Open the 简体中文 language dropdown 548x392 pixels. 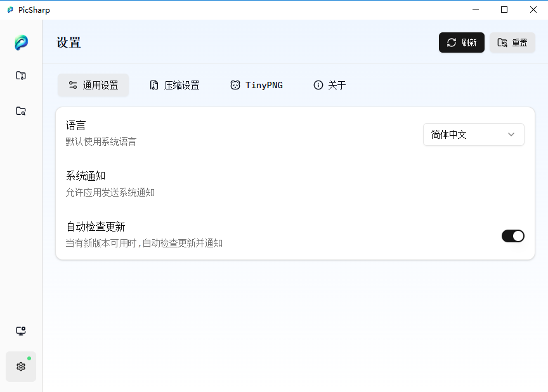coord(474,134)
